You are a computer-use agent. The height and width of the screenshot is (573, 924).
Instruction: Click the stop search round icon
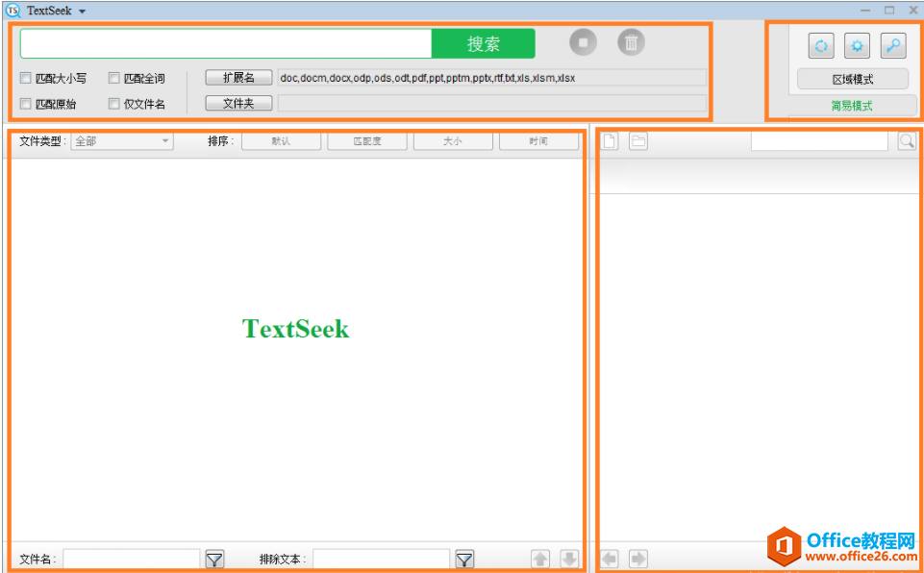583,42
